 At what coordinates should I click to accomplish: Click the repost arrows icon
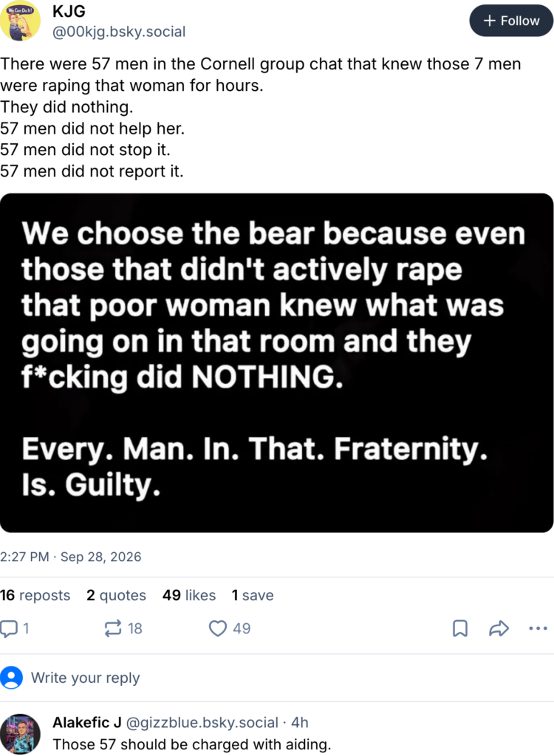(x=113, y=629)
